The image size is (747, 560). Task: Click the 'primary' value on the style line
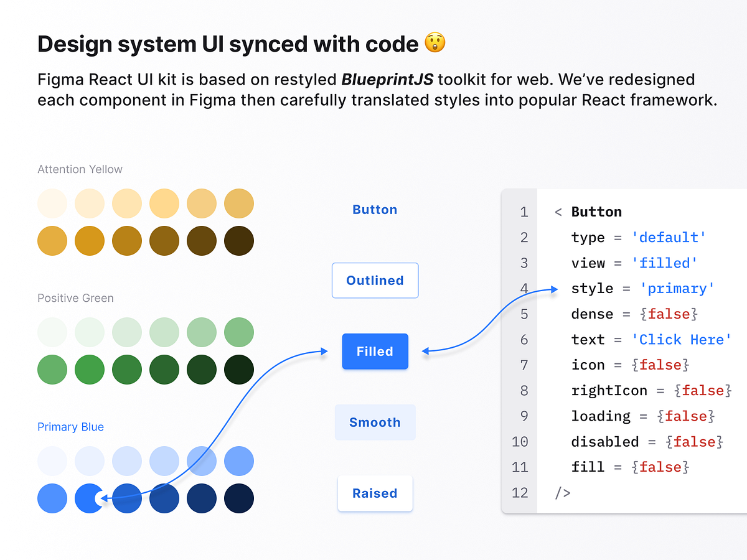coord(677,288)
